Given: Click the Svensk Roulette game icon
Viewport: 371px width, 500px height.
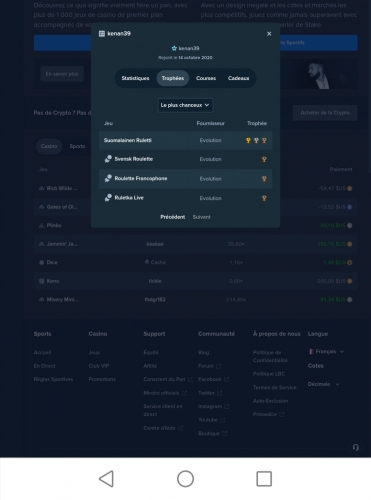Looking at the screenshot, I should 108,159.
